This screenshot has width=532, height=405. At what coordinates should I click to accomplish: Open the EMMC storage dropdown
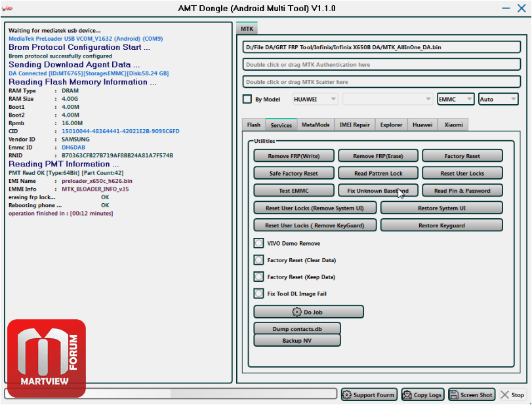click(x=456, y=100)
